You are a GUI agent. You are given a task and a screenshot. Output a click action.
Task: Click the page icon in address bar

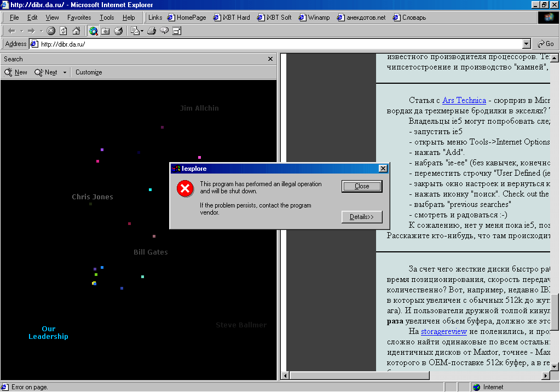click(34, 44)
